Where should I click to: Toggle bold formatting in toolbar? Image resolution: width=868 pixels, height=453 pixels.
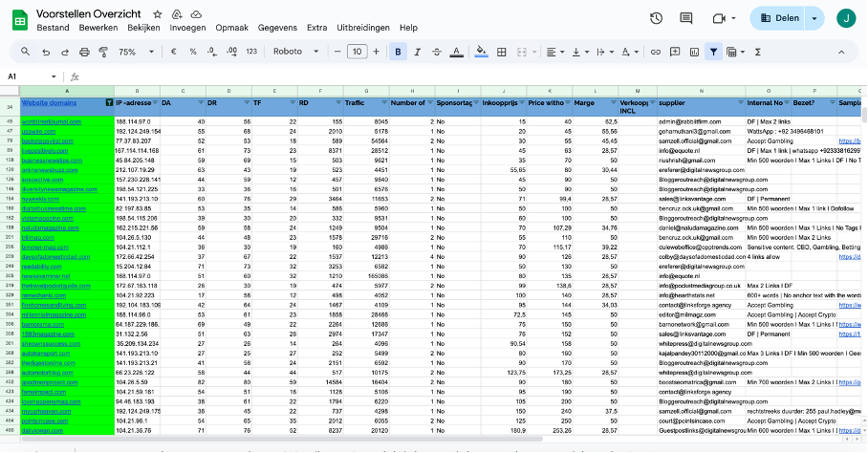click(x=399, y=52)
